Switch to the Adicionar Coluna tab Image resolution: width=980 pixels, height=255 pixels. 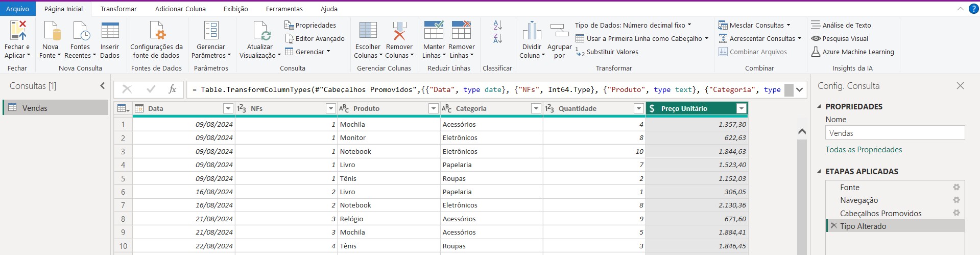click(x=180, y=9)
